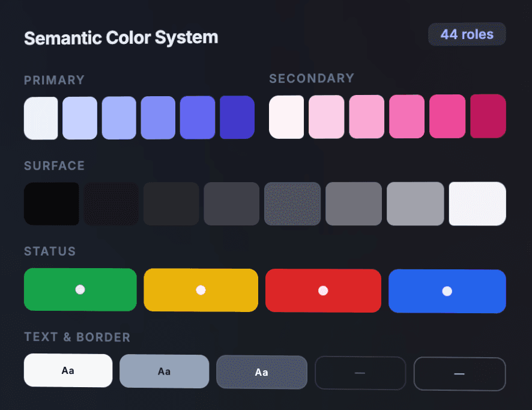Image resolution: width=532 pixels, height=410 pixels.
Task: Pick the light pink third Secondary swatch
Action: 367,117
